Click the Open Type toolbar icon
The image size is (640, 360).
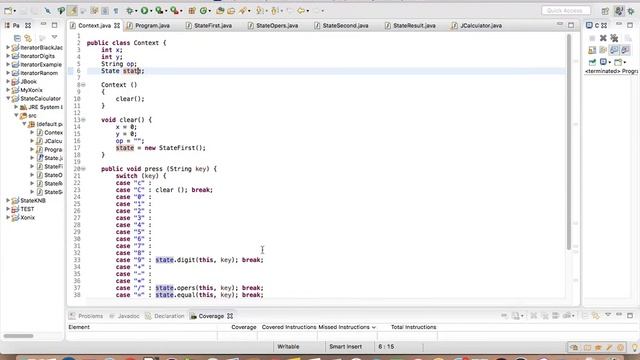(220, 11)
